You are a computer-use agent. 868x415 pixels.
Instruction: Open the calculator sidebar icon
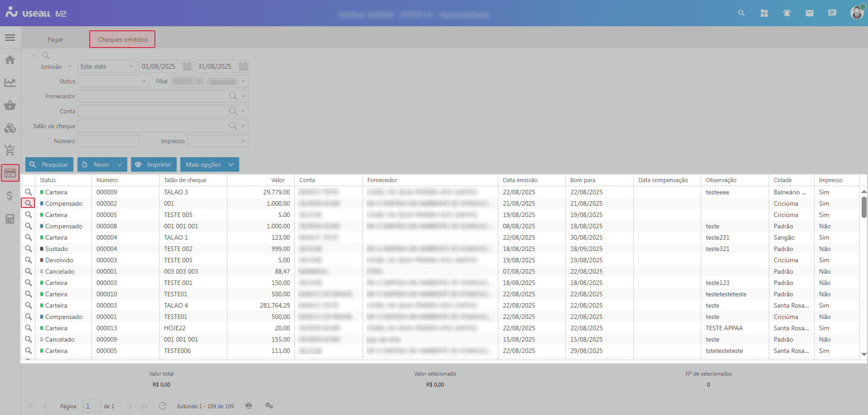coord(10,219)
